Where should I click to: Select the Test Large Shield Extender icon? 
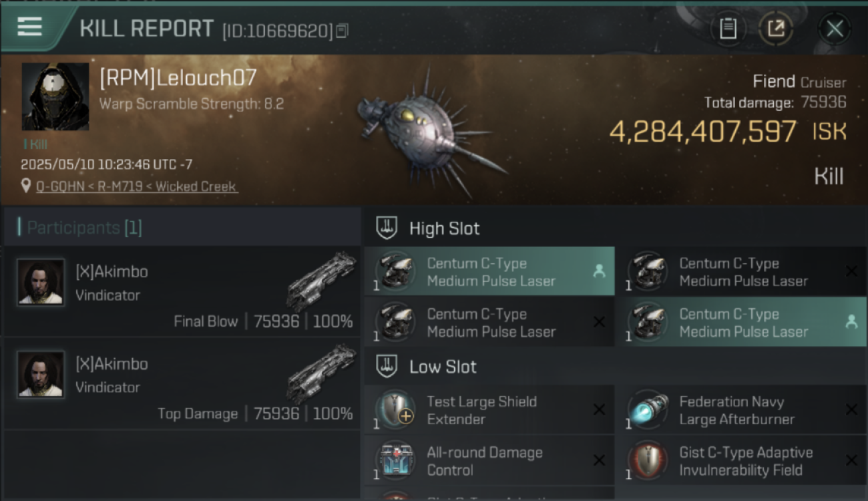tap(395, 409)
